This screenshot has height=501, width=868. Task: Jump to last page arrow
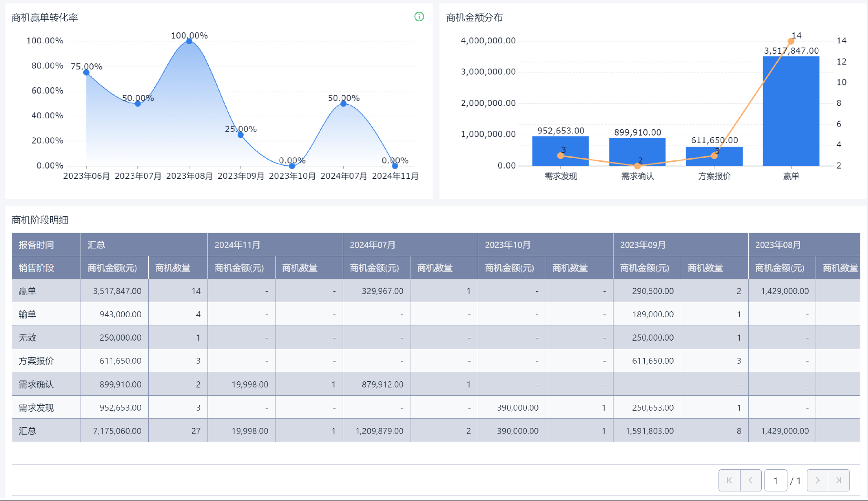tap(839, 480)
